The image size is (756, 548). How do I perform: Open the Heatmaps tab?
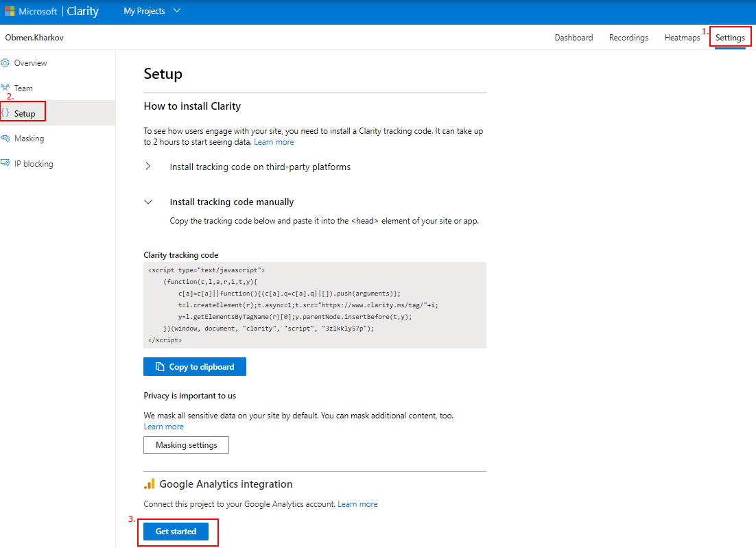[682, 38]
